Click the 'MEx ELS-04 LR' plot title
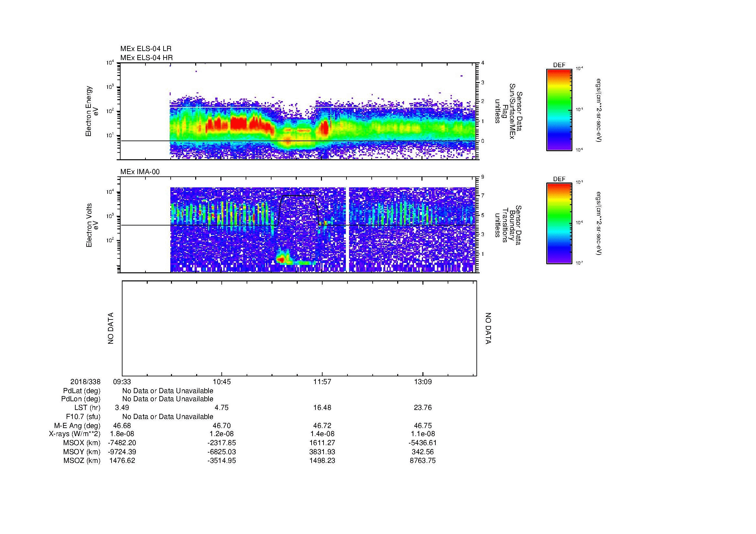756x534 pixels. pos(145,49)
